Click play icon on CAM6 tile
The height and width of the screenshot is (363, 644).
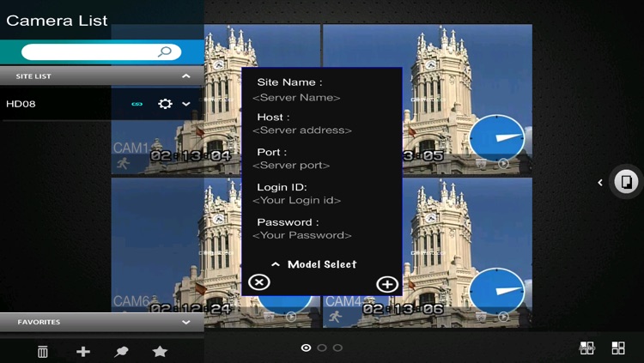pyautogui.click(x=291, y=317)
